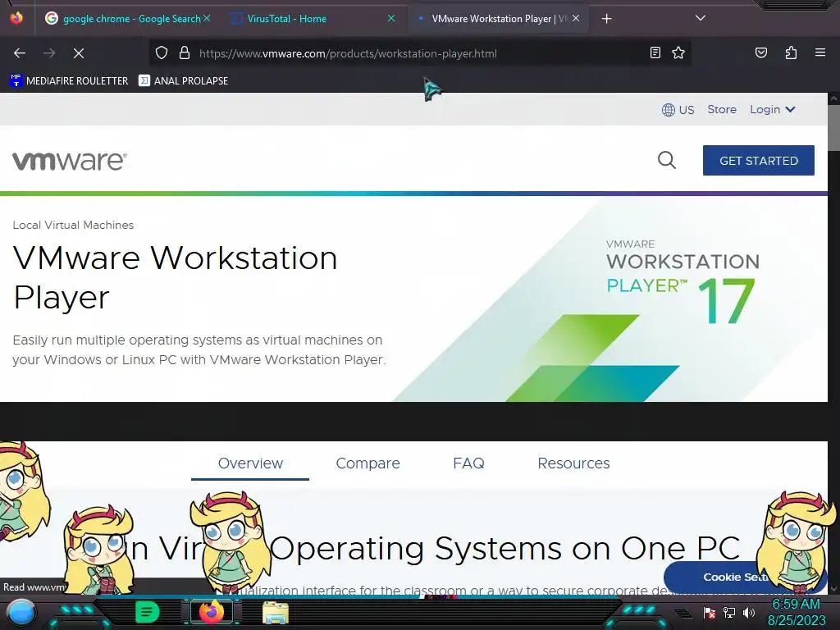
Task: Open the volume speaker tray icon
Action: tap(748, 612)
